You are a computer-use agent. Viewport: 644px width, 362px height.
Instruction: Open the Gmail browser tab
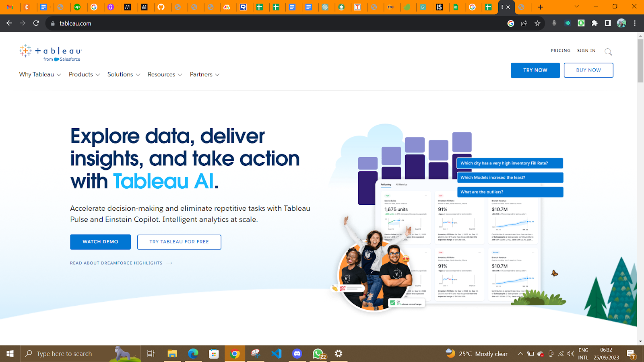point(10,7)
